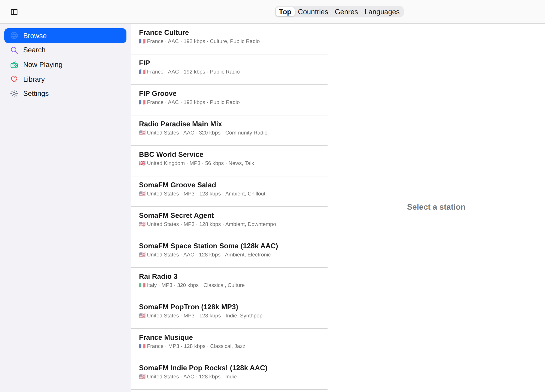Select Rai Radio 3 station
This screenshot has height=392, width=545.
pyautogui.click(x=229, y=283)
